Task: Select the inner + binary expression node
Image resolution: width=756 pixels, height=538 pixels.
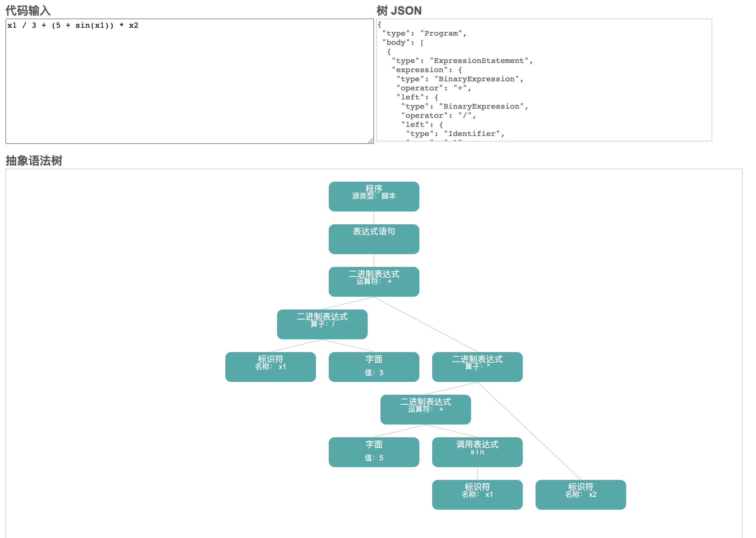Action: (425, 409)
